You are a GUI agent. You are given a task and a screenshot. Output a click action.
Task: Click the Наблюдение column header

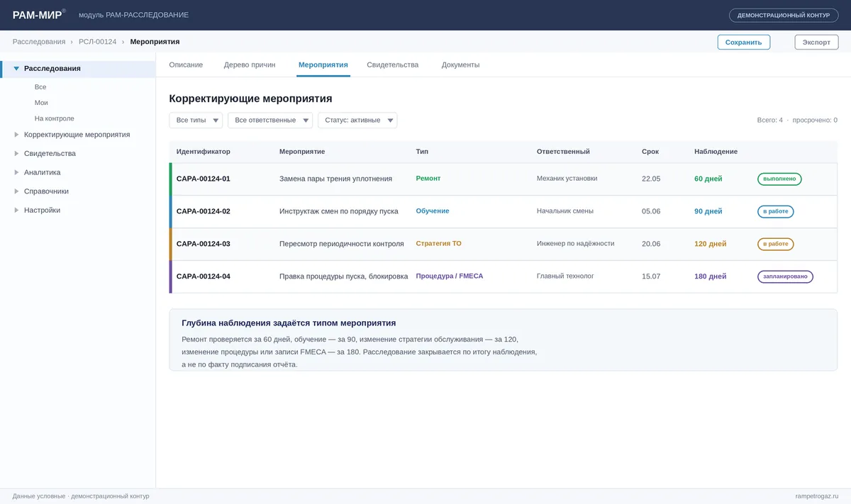[716, 152]
